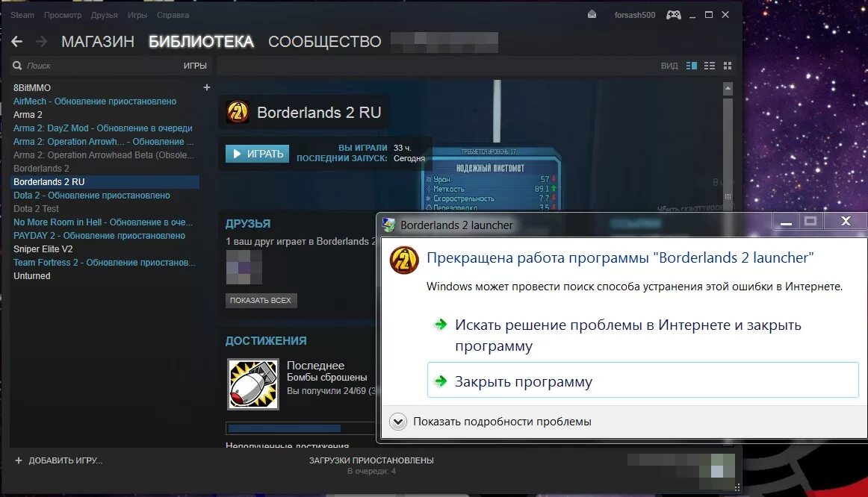Click the game page scrollbar up arrow

click(728, 88)
